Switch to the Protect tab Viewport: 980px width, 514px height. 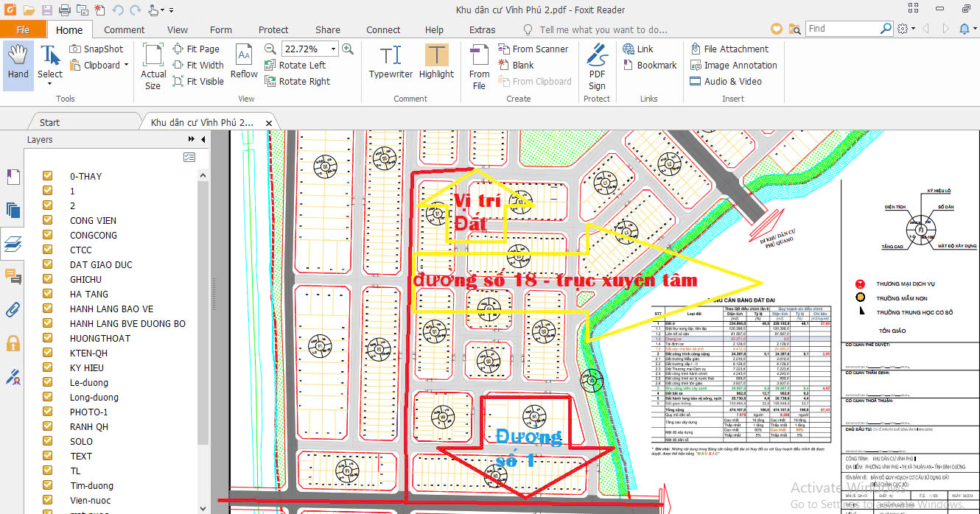(x=273, y=29)
